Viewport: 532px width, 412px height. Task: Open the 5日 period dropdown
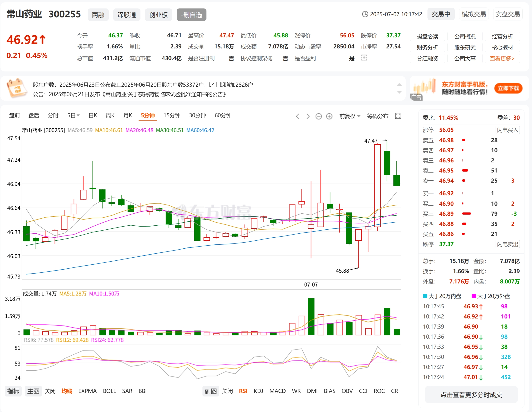pos(73,115)
